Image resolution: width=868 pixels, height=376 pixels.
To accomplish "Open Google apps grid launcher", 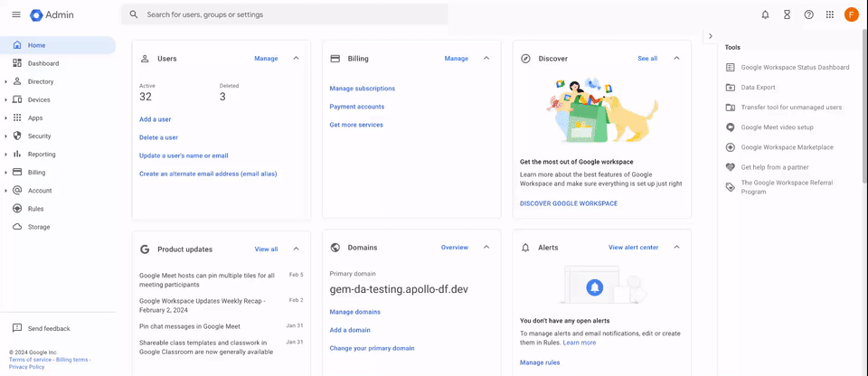I will click(x=830, y=15).
